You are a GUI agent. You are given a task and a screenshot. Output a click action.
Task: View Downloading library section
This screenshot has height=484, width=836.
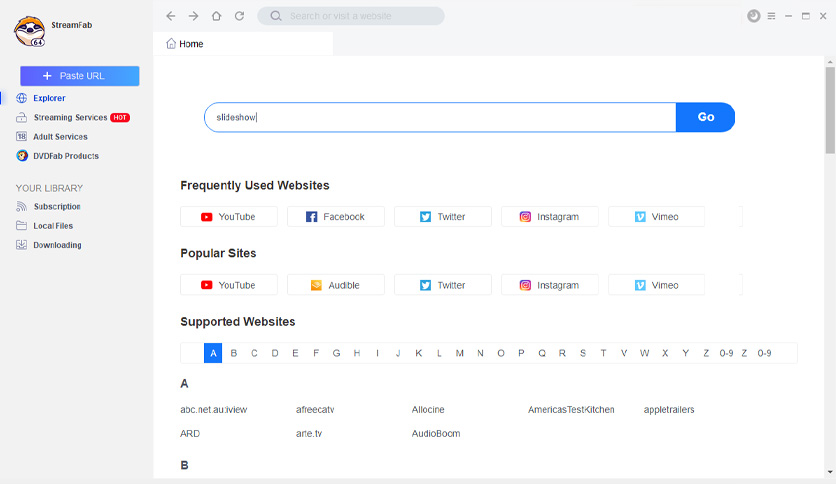(x=57, y=245)
